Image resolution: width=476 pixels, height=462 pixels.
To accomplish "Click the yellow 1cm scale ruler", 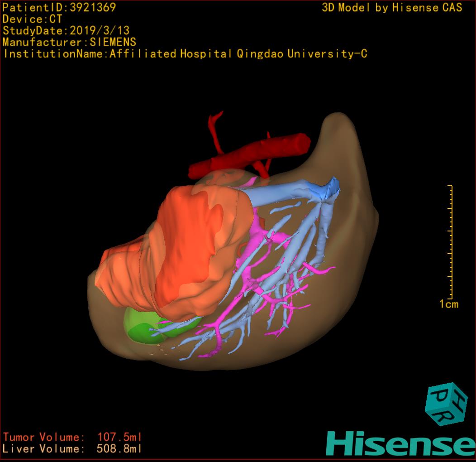I will (451, 242).
